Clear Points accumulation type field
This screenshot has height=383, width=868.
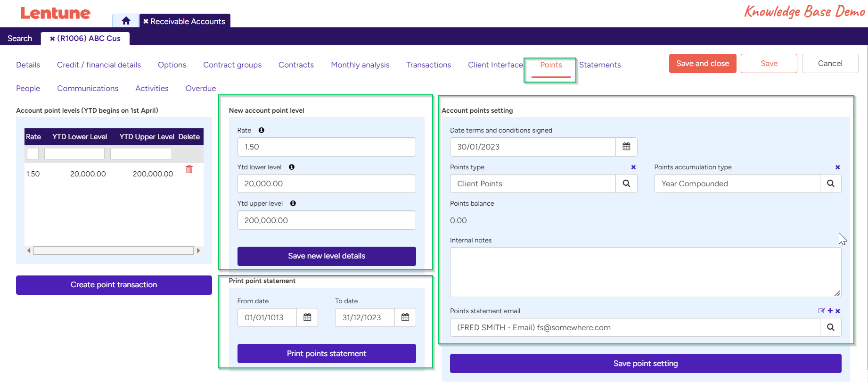[x=837, y=167]
